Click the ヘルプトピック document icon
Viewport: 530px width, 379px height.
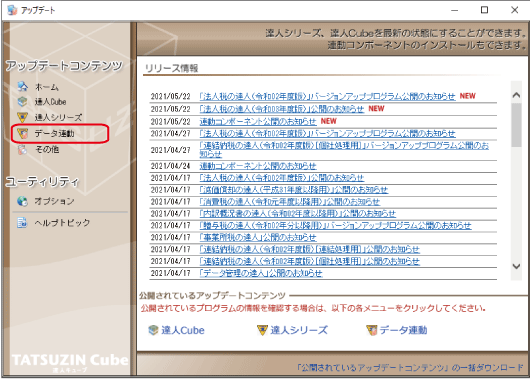22,222
